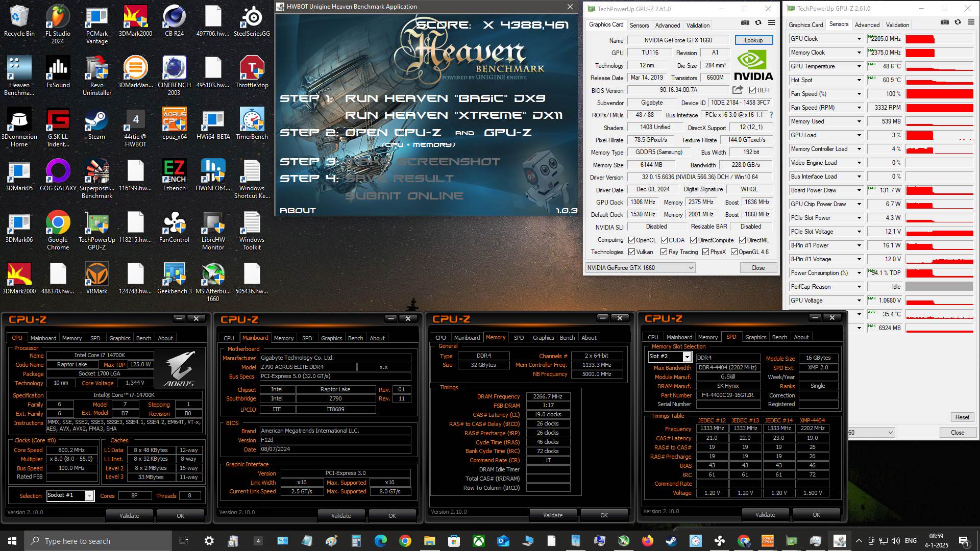The image size is (980, 551).
Task: Launch ThrottleStop from the desktop
Action: [252, 72]
